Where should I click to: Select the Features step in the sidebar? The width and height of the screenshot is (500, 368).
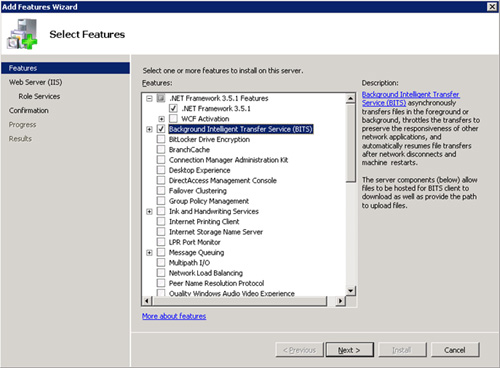click(x=65, y=68)
